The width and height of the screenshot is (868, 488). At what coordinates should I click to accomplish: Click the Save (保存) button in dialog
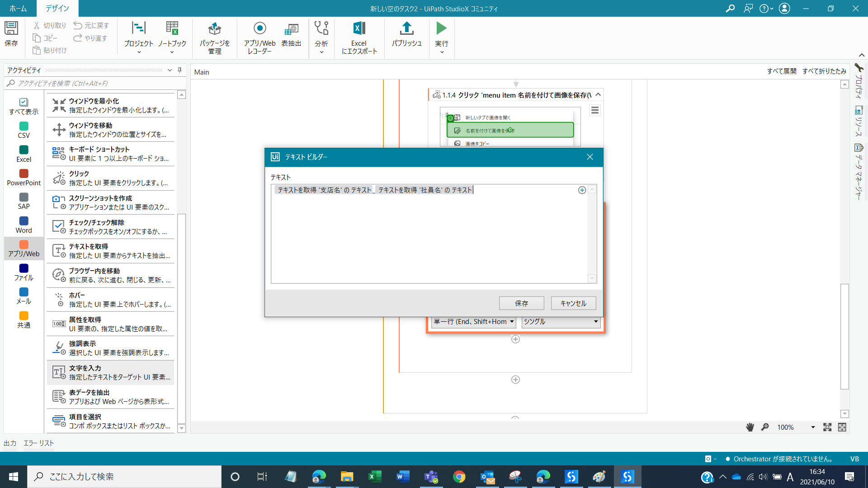point(521,303)
